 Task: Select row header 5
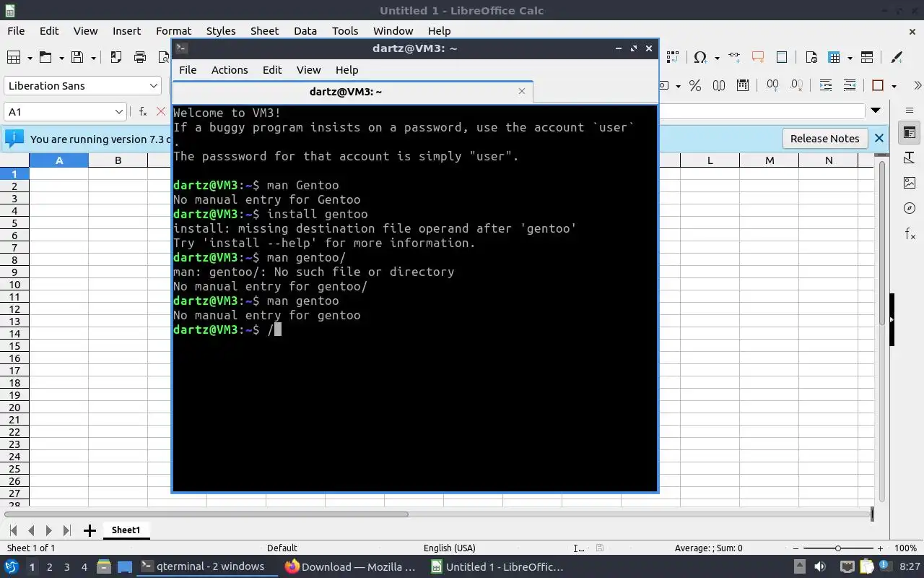(14, 223)
